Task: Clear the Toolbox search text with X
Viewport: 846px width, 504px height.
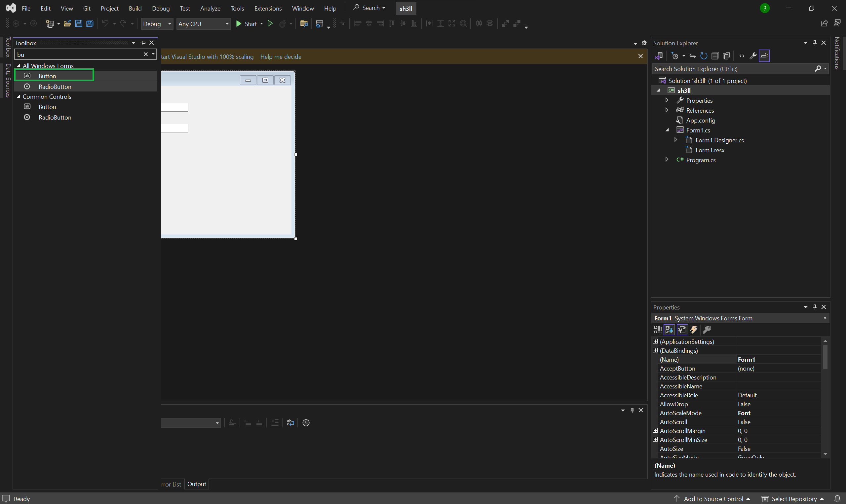Action: click(146, 54)
